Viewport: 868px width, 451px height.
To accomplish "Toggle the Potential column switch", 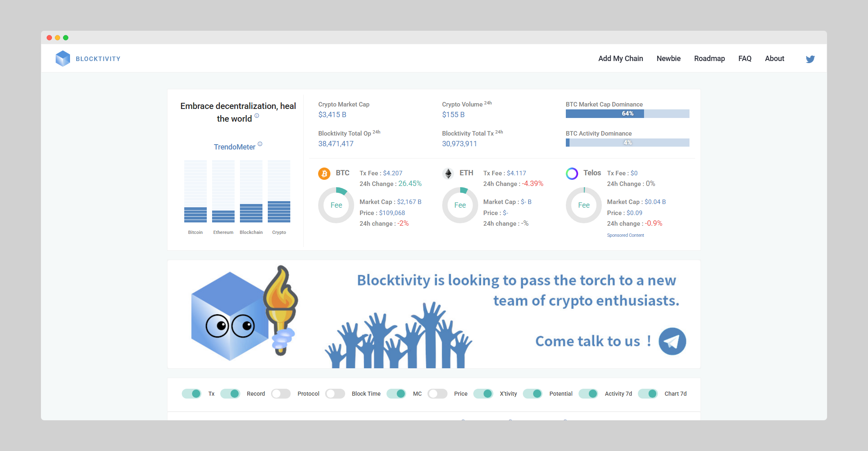I will (533, 394).
